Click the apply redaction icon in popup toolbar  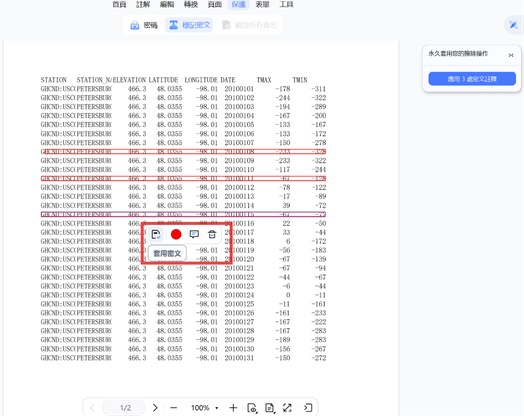point(156,234)
